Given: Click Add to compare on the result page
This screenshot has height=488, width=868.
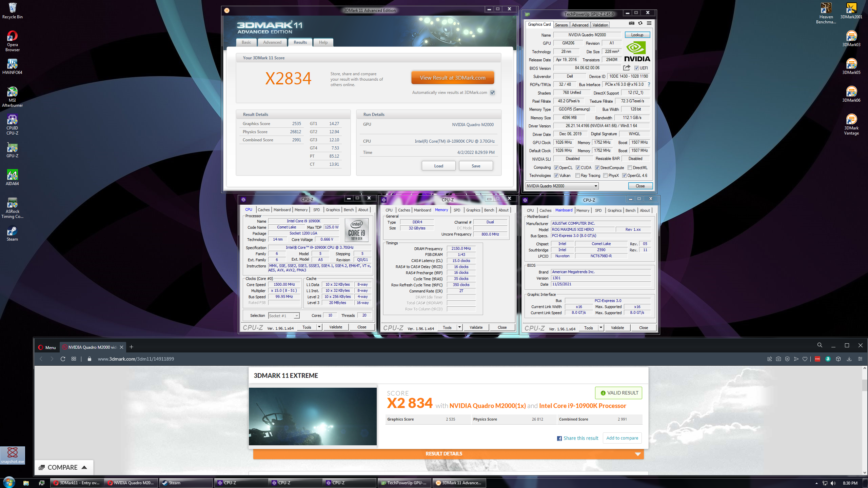Looking at the screenshot, I should (x=622, y=438).
